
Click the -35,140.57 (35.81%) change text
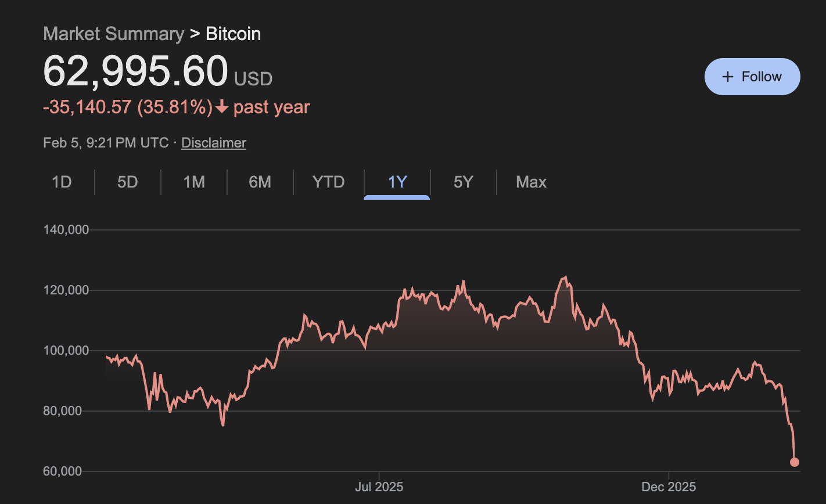(x=128, y=107)
